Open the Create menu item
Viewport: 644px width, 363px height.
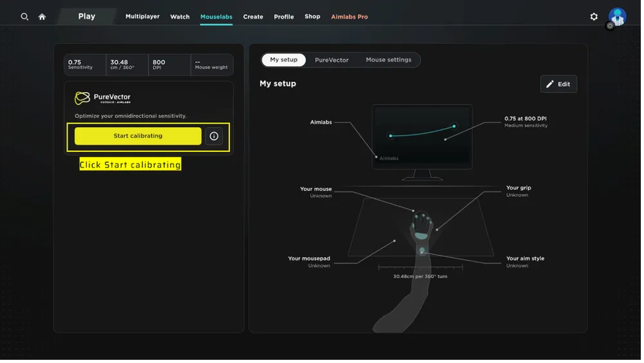click(x=253, y=17)
